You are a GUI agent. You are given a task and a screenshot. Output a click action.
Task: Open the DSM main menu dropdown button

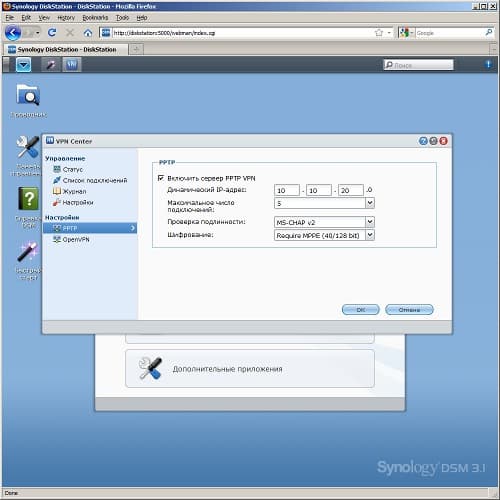coord(24,65)
